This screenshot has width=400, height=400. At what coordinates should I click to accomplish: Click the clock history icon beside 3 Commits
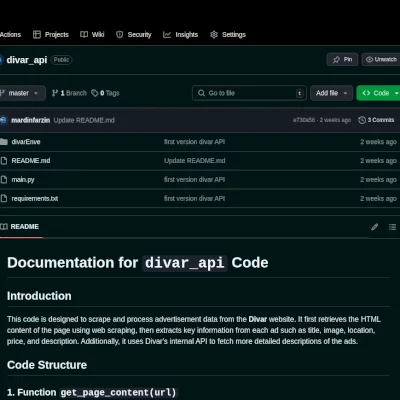pyautogui.click(x=362, y=120)
